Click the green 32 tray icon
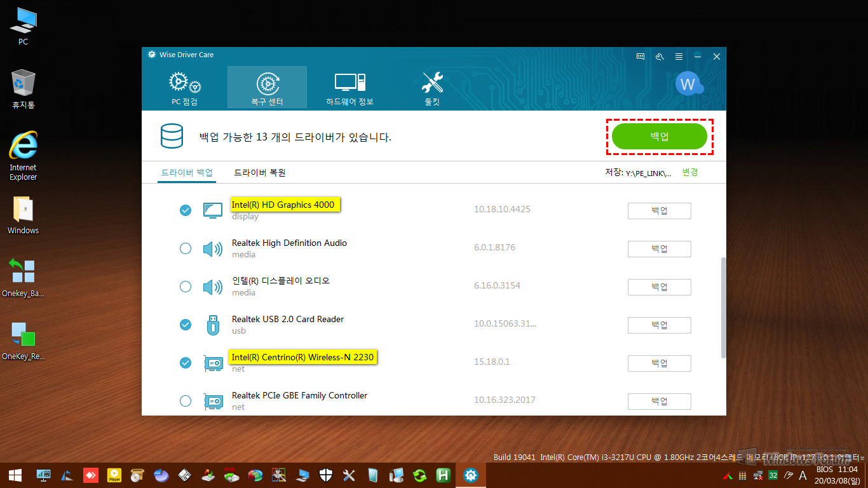The width and height of the screenshot is (868, 488). [x=773, y=475]
